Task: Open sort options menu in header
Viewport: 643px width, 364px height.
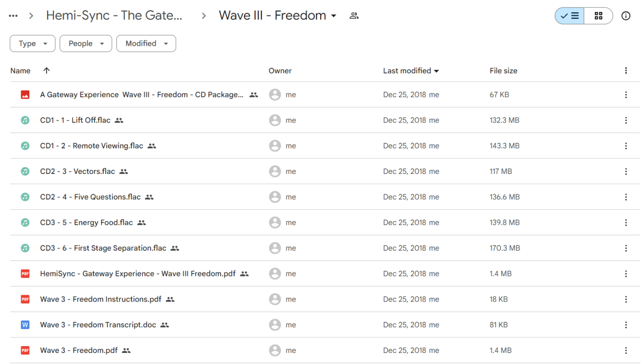Action: (x=626, y=71)
